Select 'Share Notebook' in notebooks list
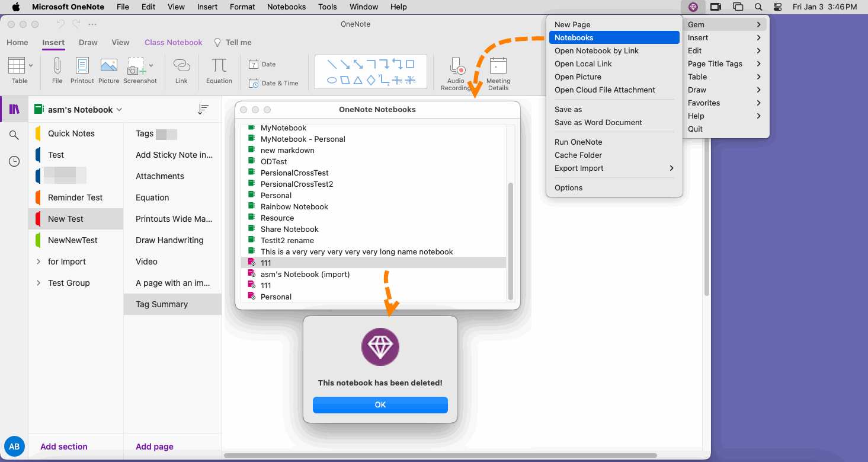This screenshot has width=868, height=462. click(373, 230)
